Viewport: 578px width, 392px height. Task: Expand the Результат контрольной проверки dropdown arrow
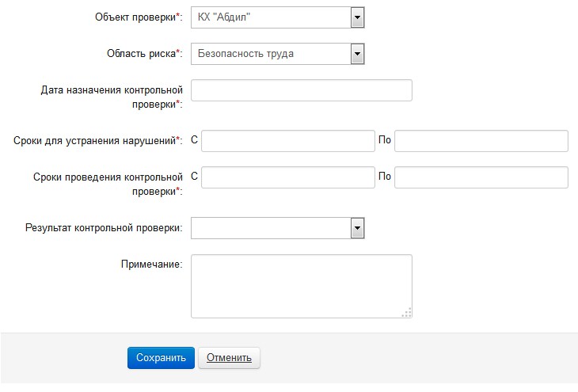[x=357, y=228]
